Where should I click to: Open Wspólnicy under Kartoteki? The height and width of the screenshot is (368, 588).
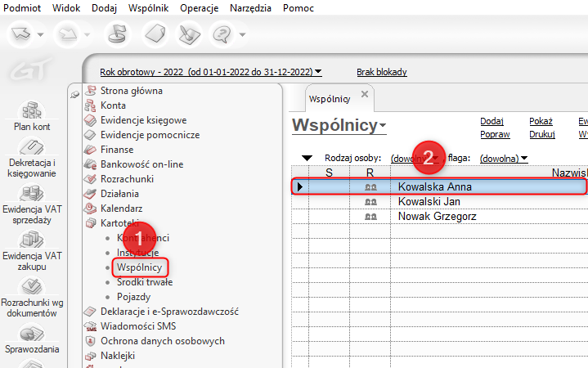tap(140, 267)
